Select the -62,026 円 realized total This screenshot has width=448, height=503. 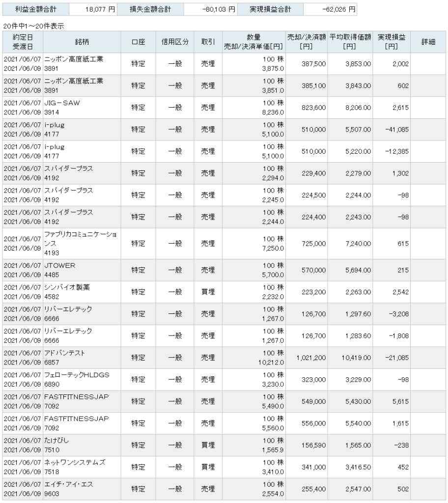(339, 10)
